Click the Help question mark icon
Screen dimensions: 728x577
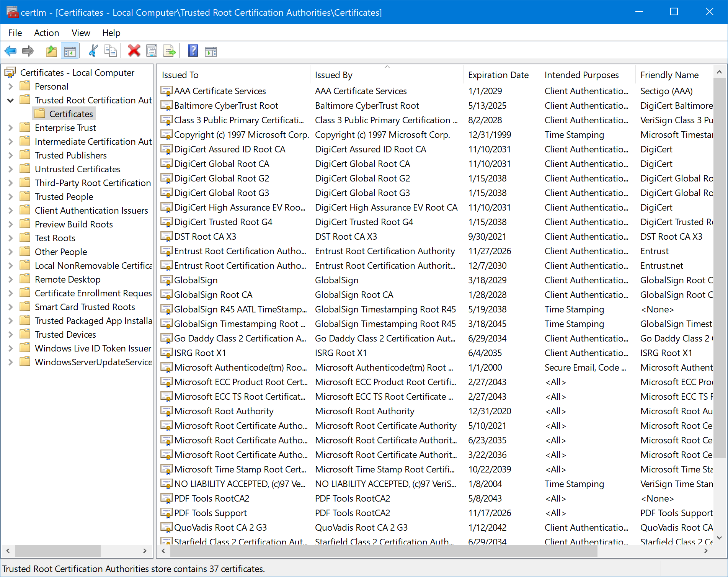coord(193,51)
